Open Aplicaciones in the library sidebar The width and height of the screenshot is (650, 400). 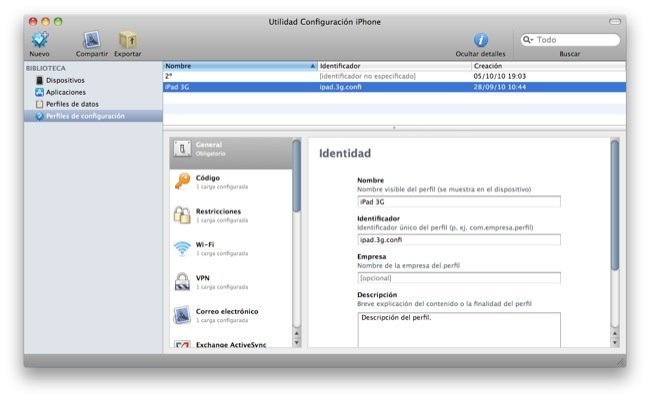coord(65,92)
